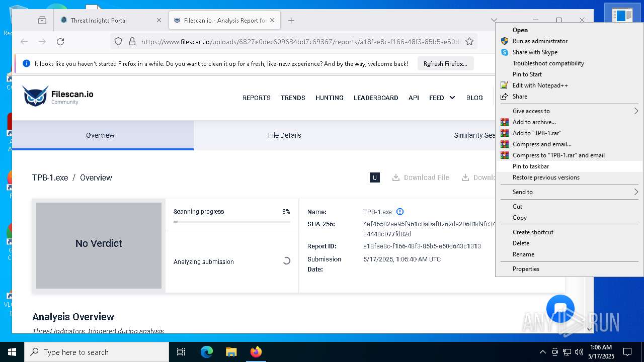644x362 pixels.
Task: Show hidden tray icons chevron
Action: (x=542, y=352)
